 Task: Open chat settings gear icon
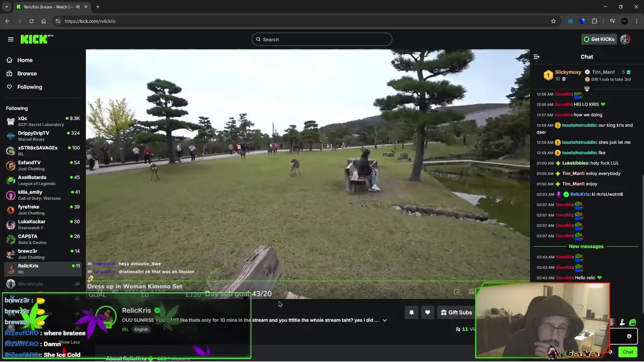tap(610, 352)
